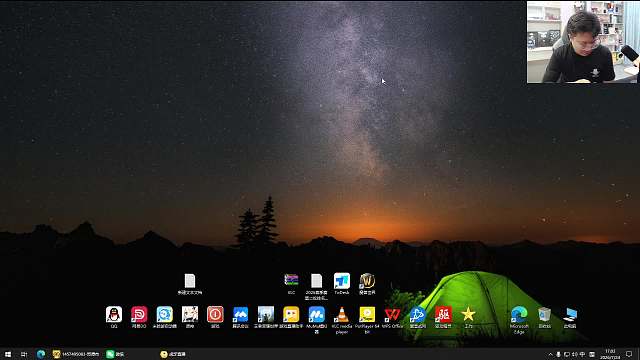Open Task View on the taskbar
640x360 pixels.
(24, 354)
